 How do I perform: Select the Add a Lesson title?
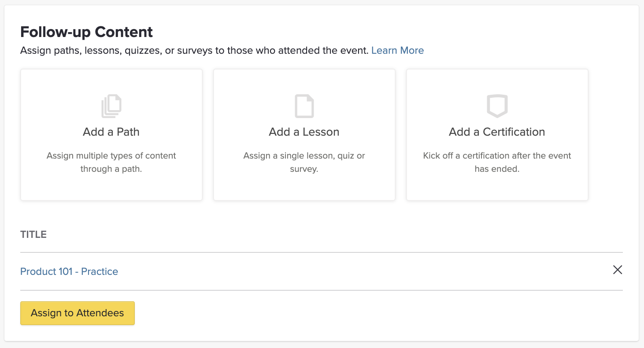click(x=304, y=132)
